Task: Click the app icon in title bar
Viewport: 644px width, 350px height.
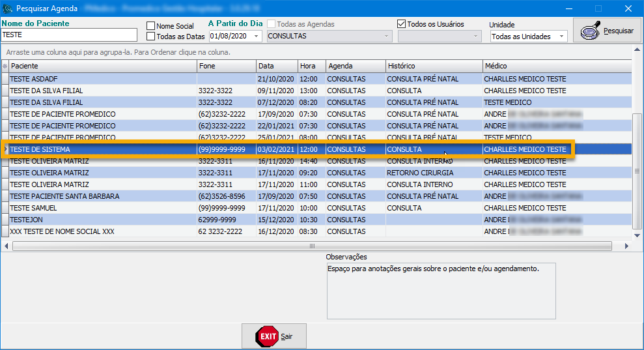Action: click(x=8, y=8)
